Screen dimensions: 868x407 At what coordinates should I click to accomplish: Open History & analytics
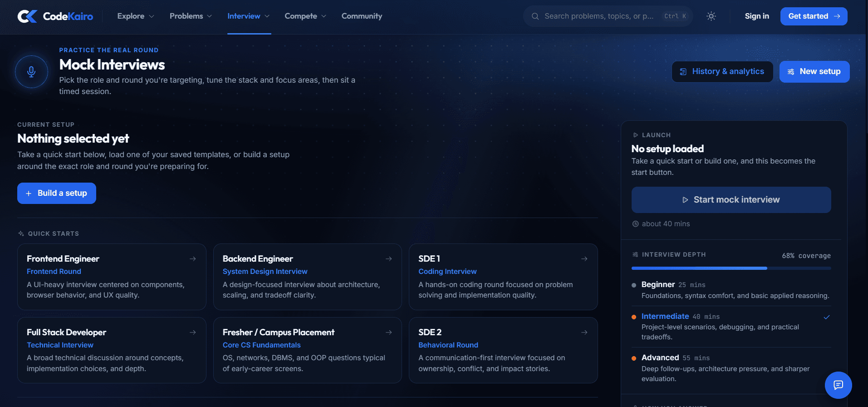click(722, 72)
